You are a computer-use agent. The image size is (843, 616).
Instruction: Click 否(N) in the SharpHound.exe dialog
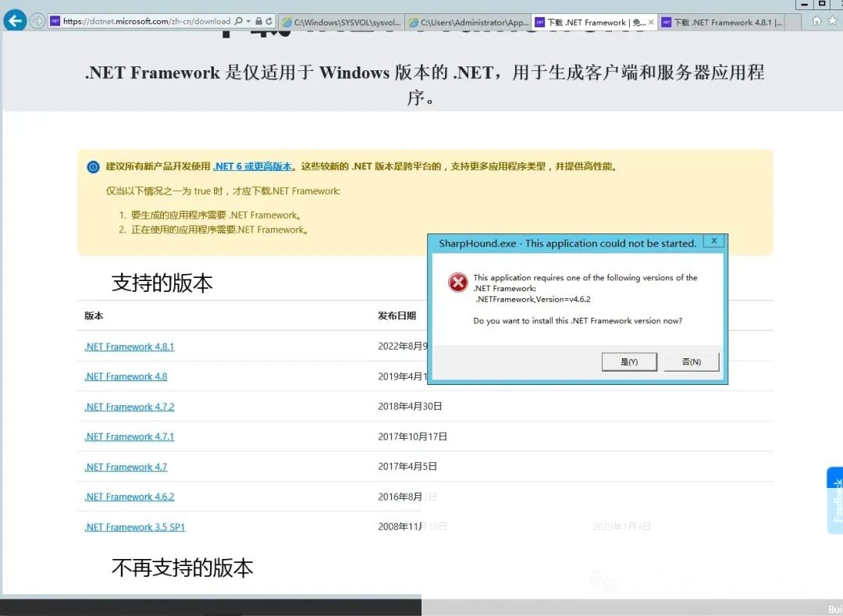[692, 361]
